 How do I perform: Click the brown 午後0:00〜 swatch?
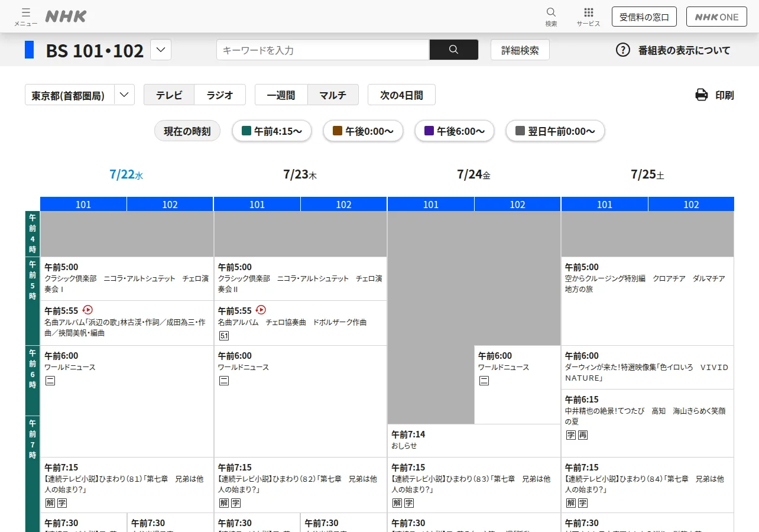click(x=338, y=131)
